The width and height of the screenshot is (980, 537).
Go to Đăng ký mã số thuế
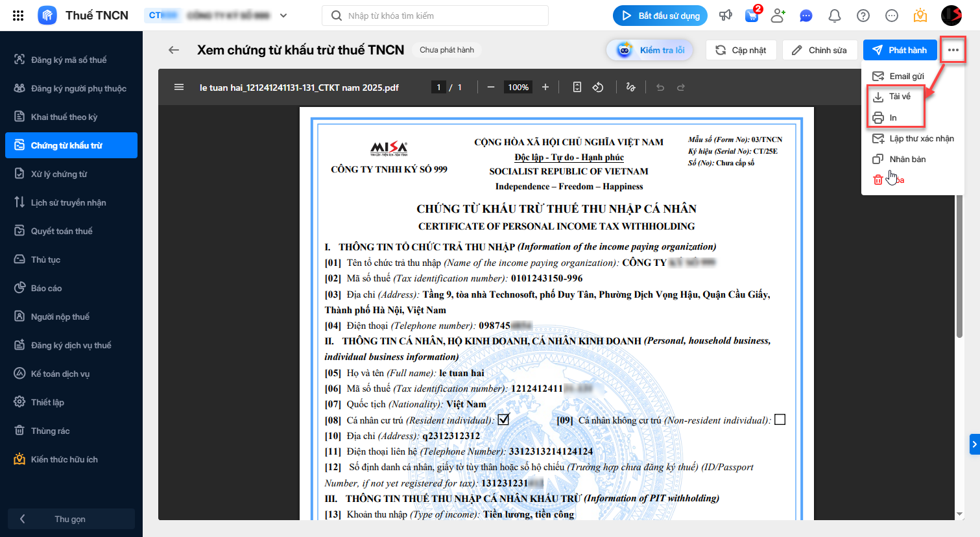click(x=71, y=60)
